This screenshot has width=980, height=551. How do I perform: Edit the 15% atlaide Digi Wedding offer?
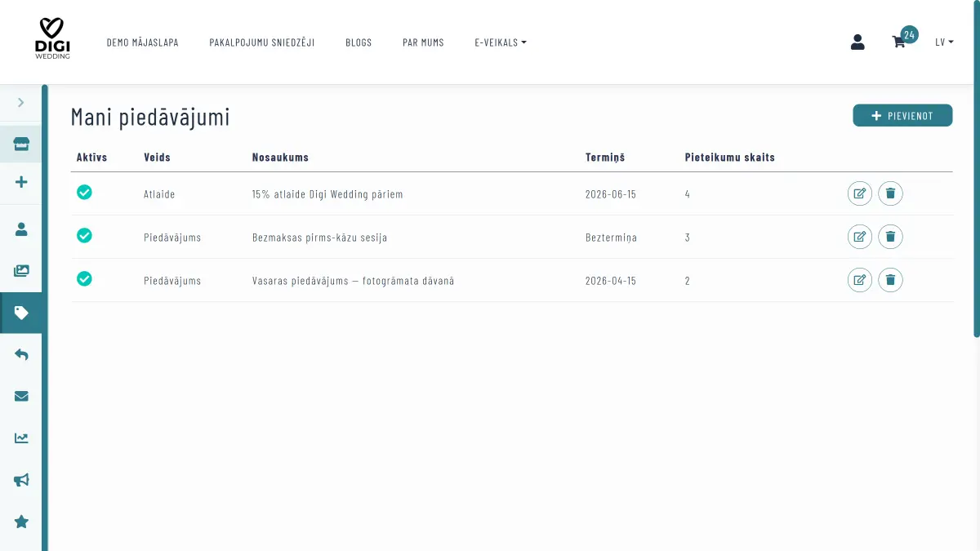click(x=860, y=193)
